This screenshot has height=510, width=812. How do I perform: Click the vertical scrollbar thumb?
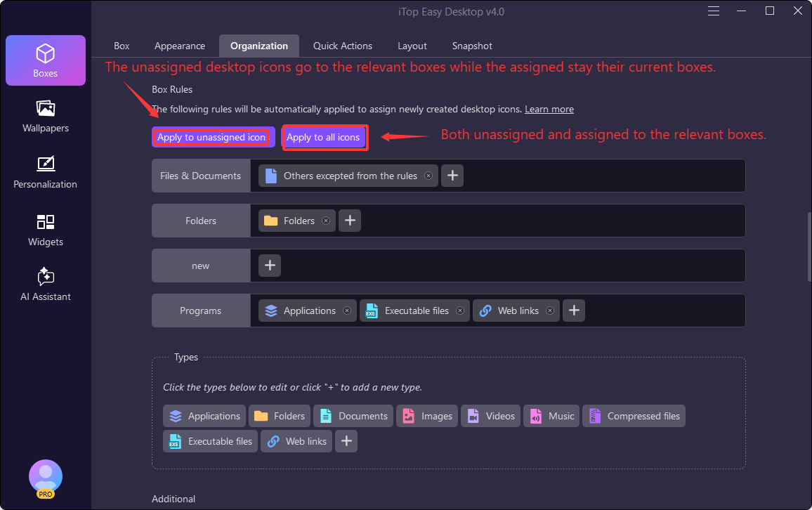(x=809, y=247)
